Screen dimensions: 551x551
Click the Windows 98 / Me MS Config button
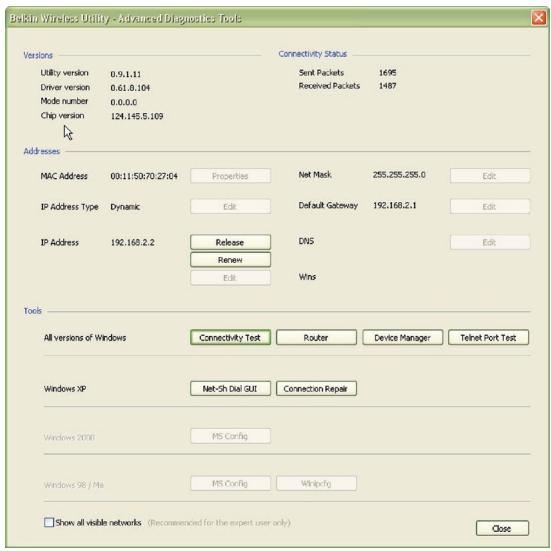tap(230, 483)
